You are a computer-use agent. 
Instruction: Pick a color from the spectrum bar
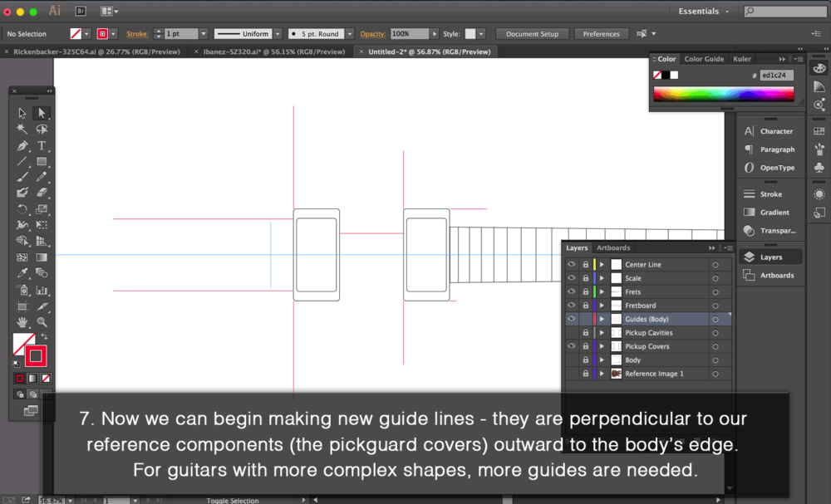[723, 95]
